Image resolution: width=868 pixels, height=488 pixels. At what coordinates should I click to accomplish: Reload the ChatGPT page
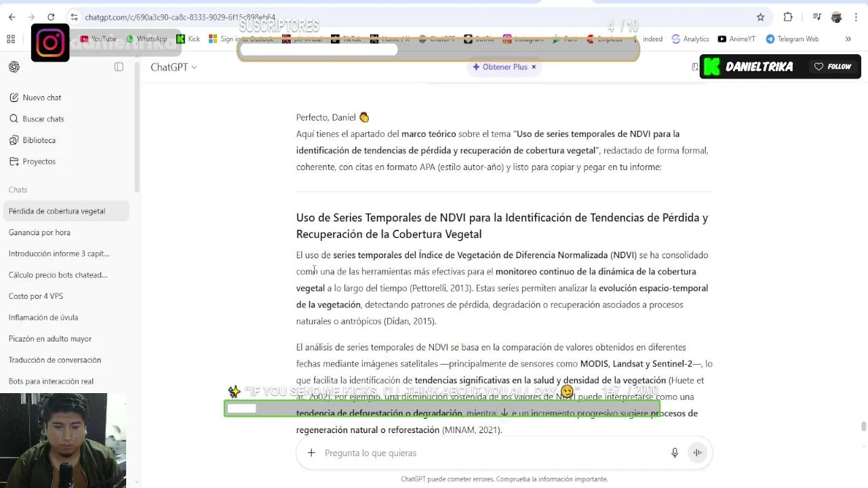(x=51, y=17)
